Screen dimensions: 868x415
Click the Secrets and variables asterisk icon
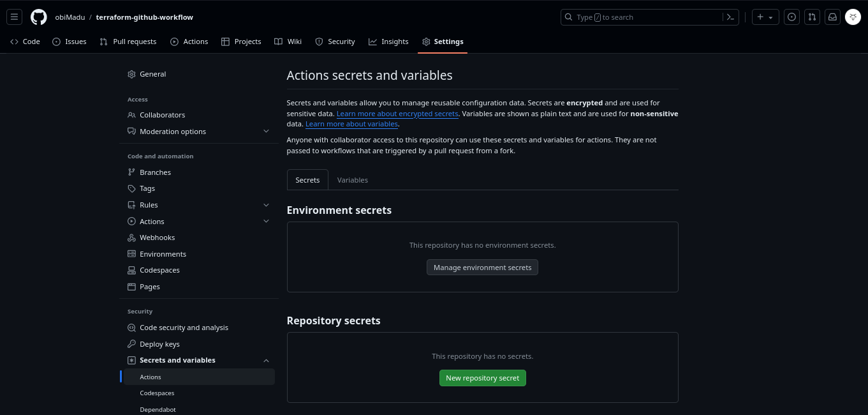coord(132,360)
